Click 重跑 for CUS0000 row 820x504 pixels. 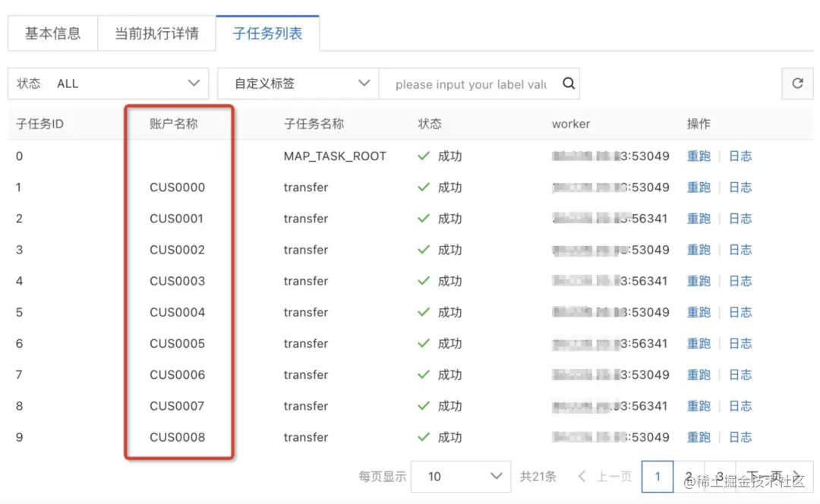(x=699, y=187)
